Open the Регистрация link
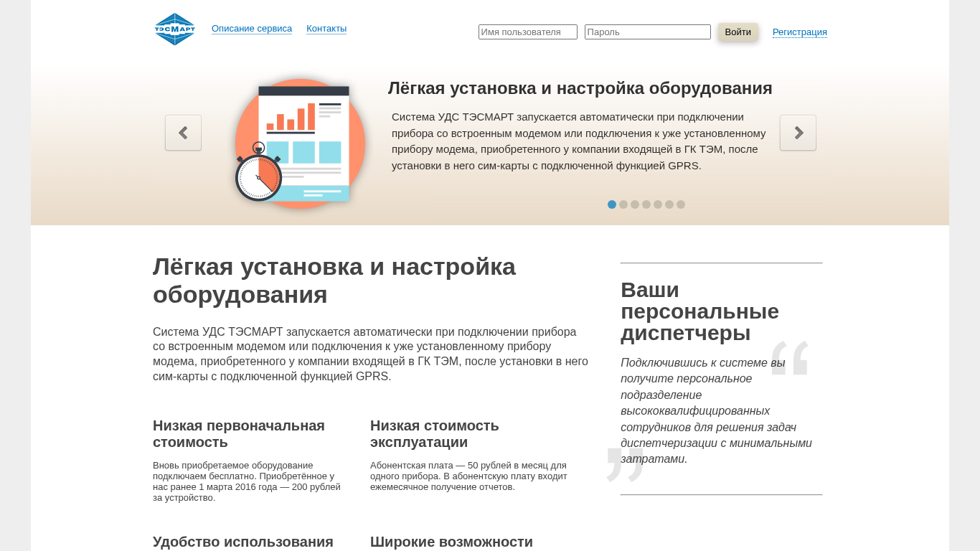Viewport: 980px width, 551px height. pyautogui.click(x=800, y=32)
